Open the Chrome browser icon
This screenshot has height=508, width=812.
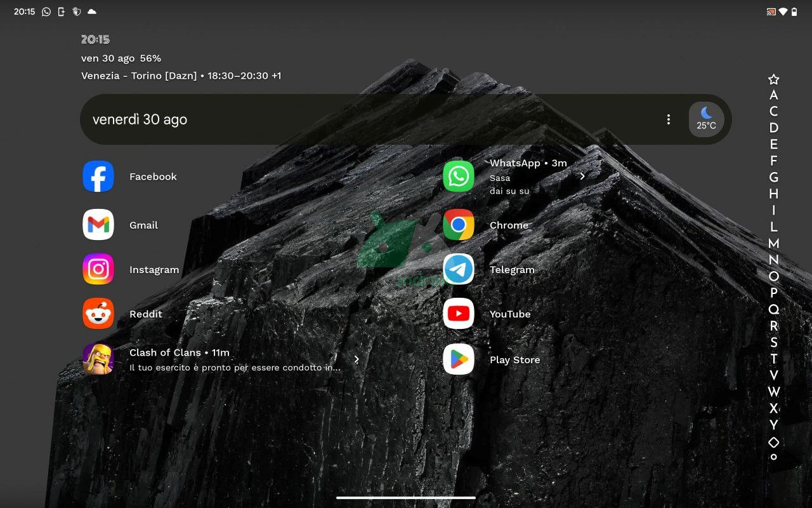pos(459,225)
